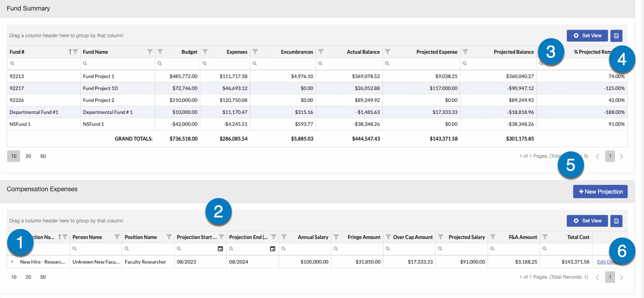The height and width of the screenshot is (298, 644).
Task: Click the New Projection button
Action: [x=600, y=192]
